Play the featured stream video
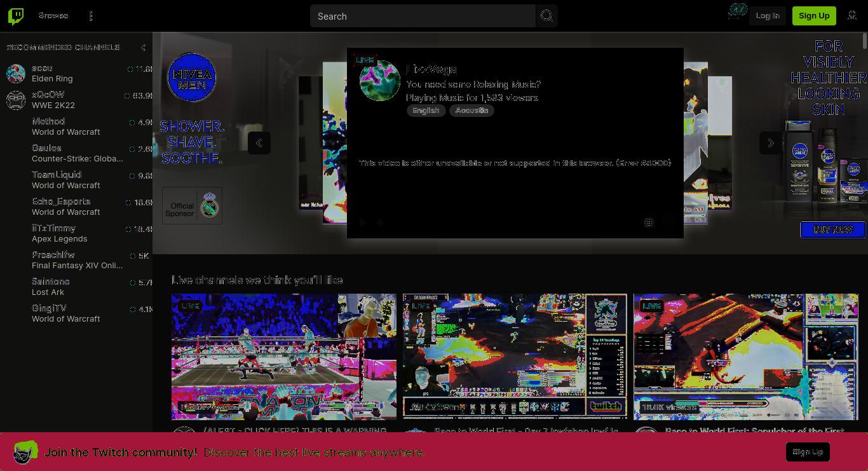The width and height of the screenshot is (868, 471). click(363, 222)
